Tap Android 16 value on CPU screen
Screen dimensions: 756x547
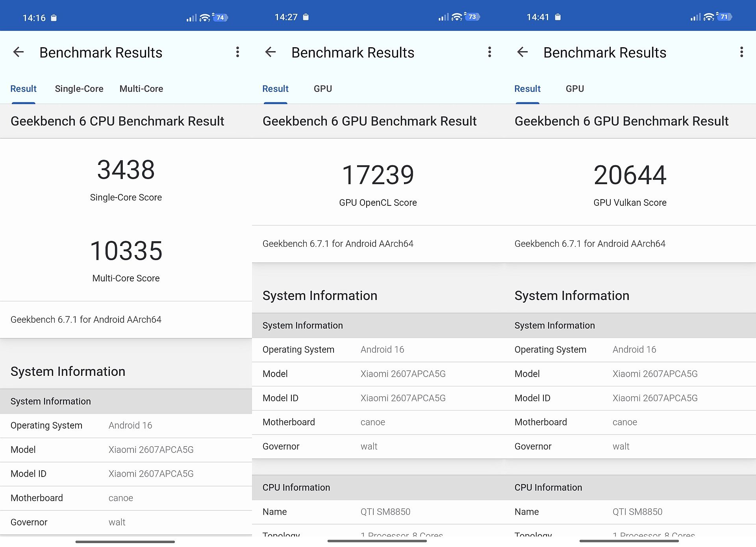[x=130, y=425]
